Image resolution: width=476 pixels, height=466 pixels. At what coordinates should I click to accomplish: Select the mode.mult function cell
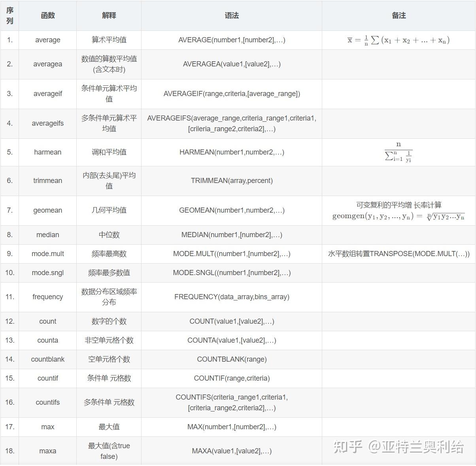(47, 254)
